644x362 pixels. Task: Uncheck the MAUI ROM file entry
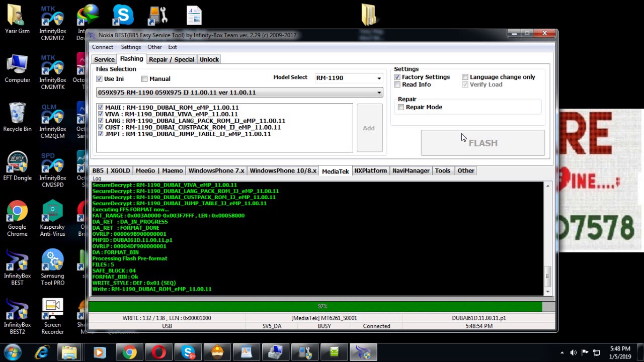(x=101, y=108)
